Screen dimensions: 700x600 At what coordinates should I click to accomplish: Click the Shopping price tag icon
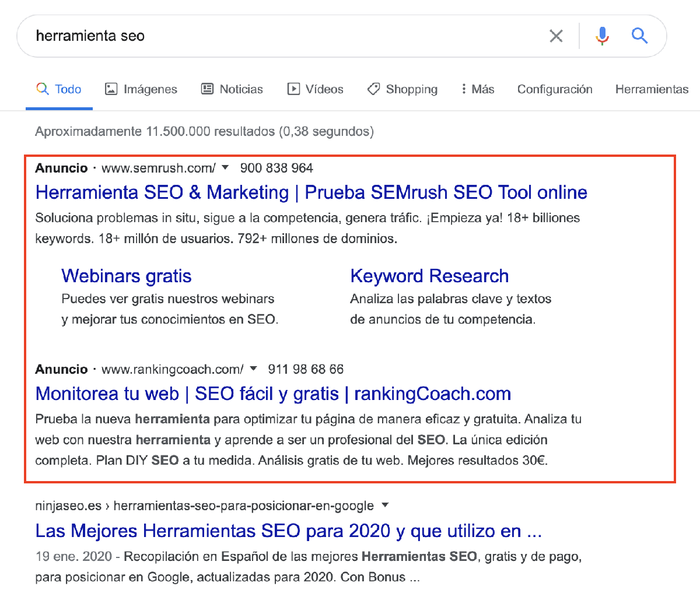pyautogui.click(x=373, y=89)
